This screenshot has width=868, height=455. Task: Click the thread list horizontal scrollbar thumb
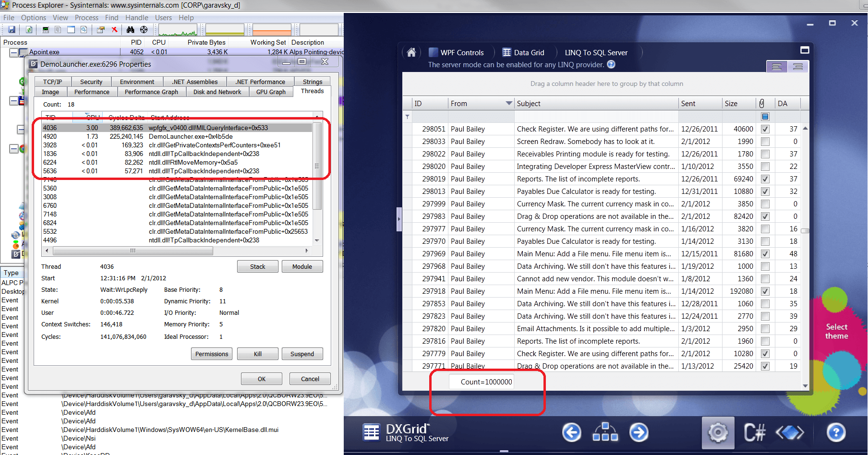tap(133, 251)
